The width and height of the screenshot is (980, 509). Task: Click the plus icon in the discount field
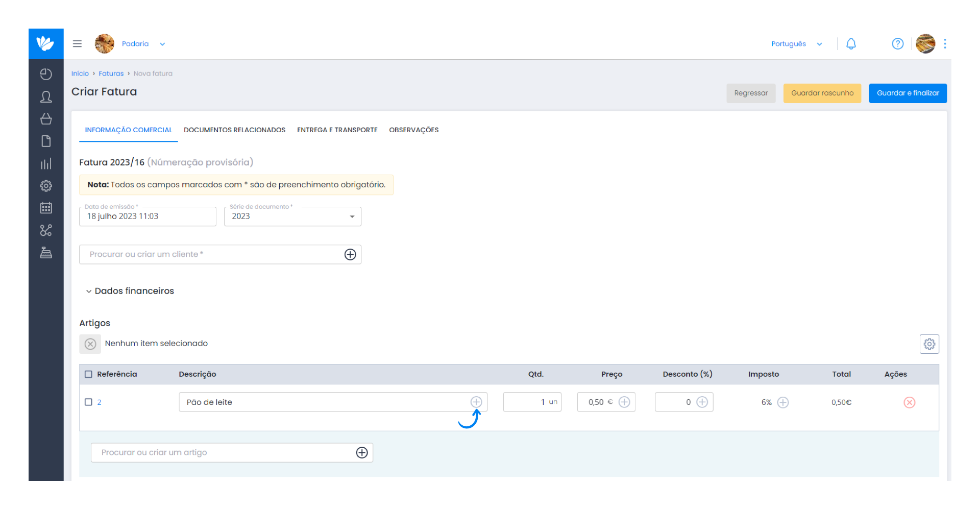(702, 402)
